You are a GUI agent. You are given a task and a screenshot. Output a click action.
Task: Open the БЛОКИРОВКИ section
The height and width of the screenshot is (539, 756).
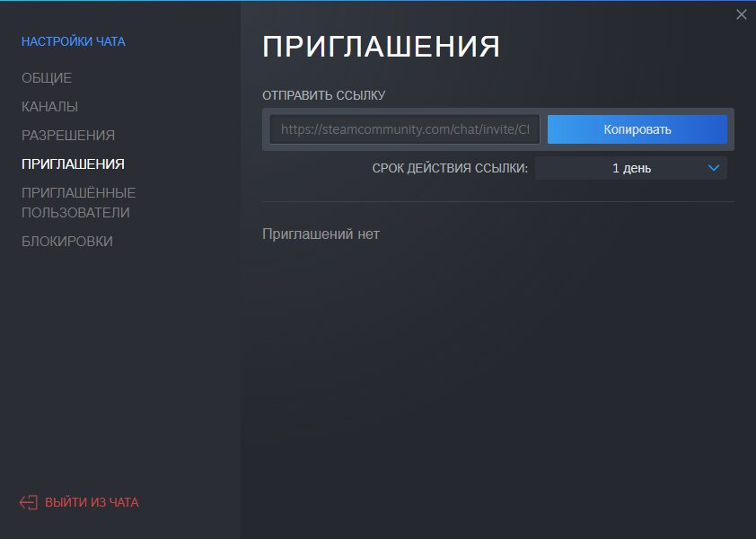(x=67, y=242)
